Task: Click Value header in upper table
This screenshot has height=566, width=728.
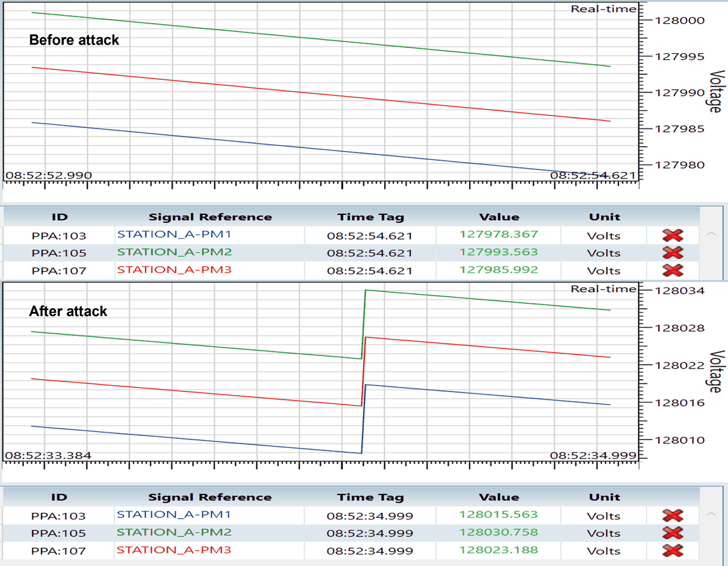Action: click(x=499, y=217)
